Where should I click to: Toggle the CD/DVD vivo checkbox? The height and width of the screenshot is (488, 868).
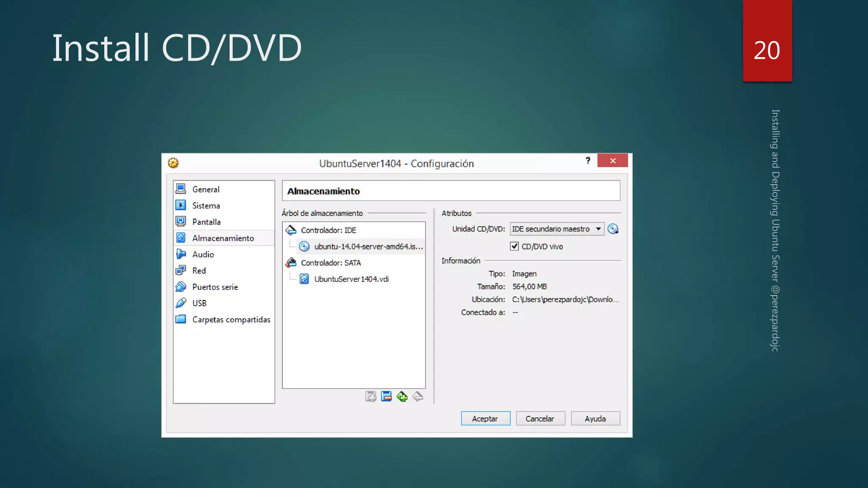514,247
